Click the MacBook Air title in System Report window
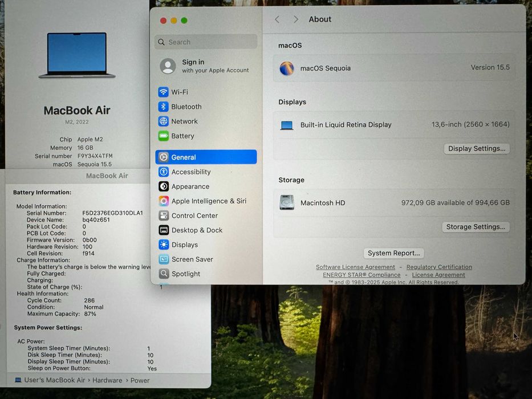 [x=107, y=176]
